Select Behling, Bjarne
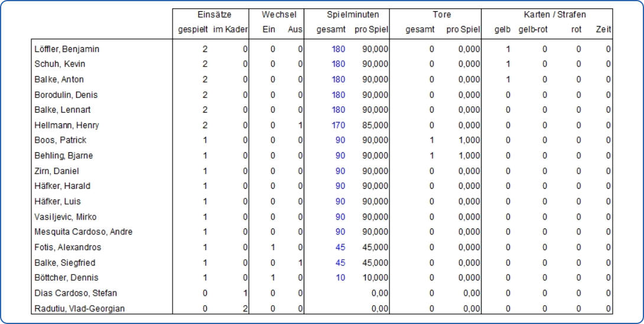Image resolution: width=644 pixels, height=324 pixels. point(64,156)
